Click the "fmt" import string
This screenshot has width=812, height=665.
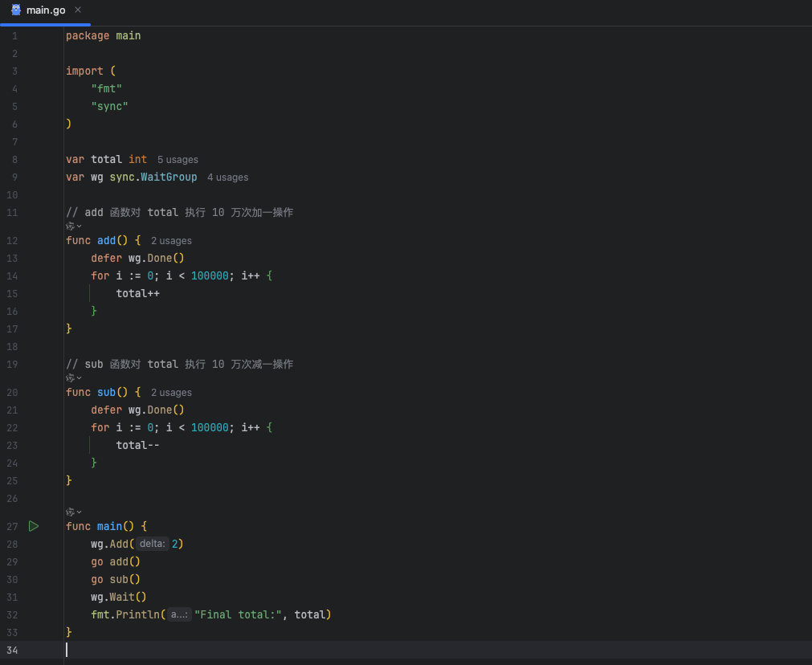click(x=106, y=88)
